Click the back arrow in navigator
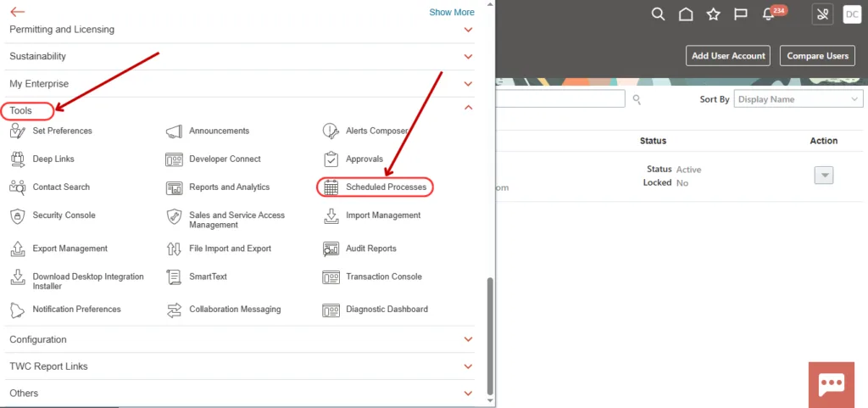The image size is (868, 408). pos(18,12)
